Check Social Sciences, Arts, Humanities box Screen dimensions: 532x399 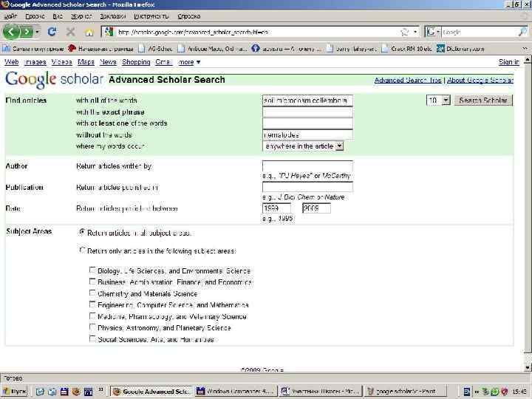coord(92,338)
